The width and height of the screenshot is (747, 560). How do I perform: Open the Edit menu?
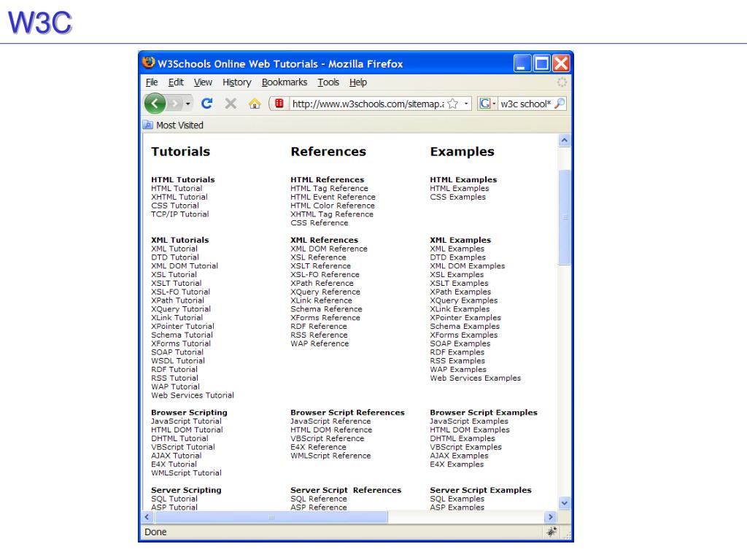point(176,82)
